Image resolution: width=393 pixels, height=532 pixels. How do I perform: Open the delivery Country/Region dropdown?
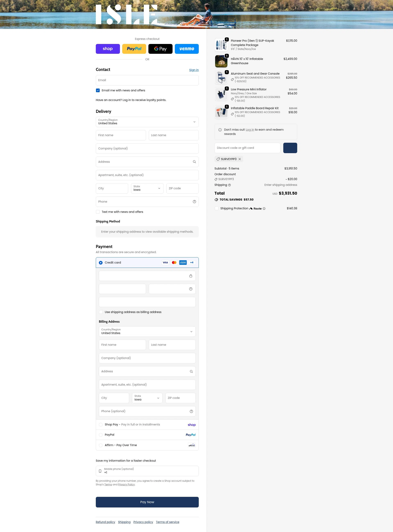pos(147,122)
